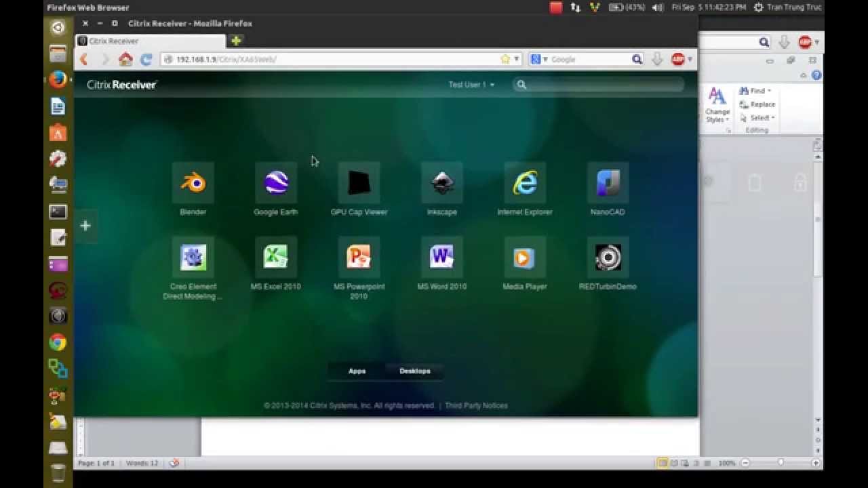This screenshot has width=868, height=488.
Task: Open the Inkscape application
Action: (x=442, y=183)
